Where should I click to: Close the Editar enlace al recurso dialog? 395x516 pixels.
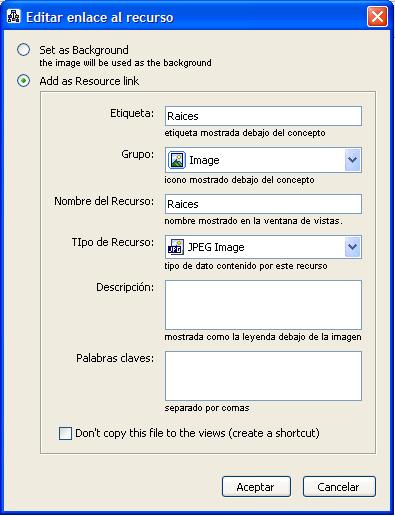click(x=377, y=16)
